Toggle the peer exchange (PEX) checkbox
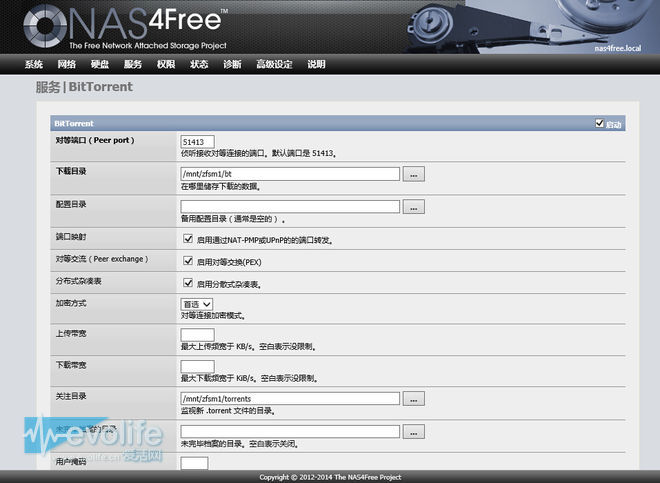Viewport: 660px width, 483px height. coord(188,261)
